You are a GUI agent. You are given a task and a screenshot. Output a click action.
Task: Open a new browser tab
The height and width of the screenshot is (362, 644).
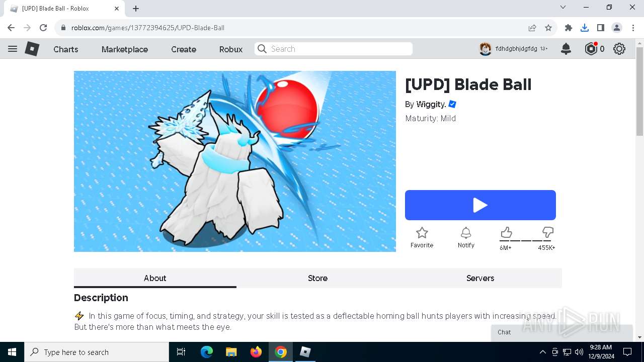tap(136, 9)
